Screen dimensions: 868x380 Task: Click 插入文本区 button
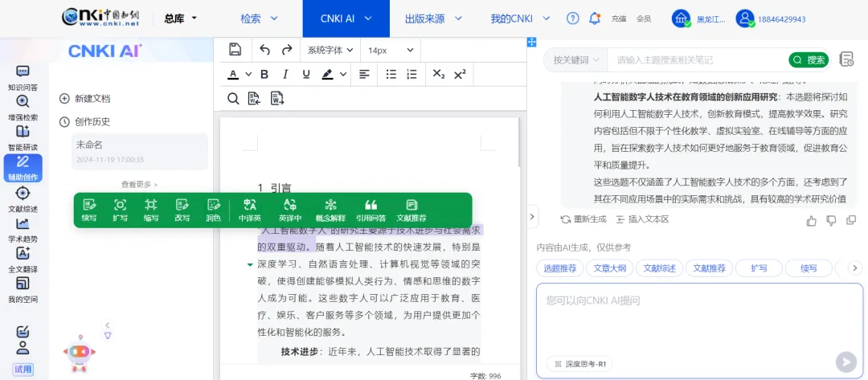(x=642, y=219)
